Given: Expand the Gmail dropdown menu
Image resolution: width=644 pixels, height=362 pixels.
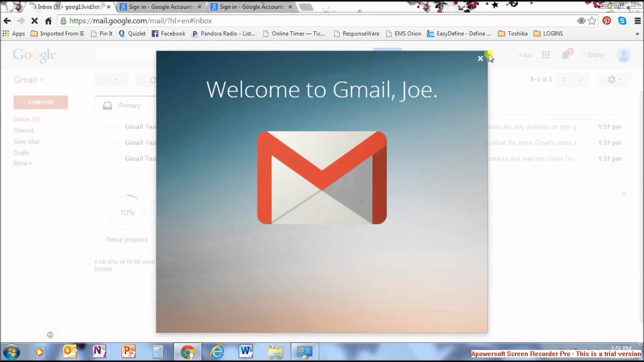Looking at the screenshot, I should [x=28, y=80].
